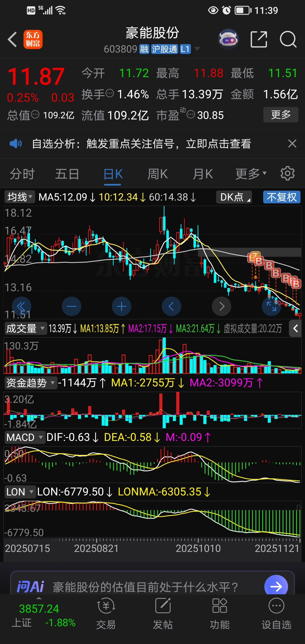The image size is (305, 644).
Task: Open the robot assistant avatar
Action: coord(228,39)
